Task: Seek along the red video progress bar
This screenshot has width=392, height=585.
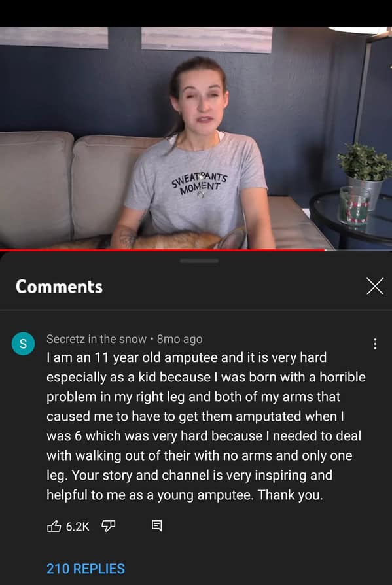Action: click(162, 250)
